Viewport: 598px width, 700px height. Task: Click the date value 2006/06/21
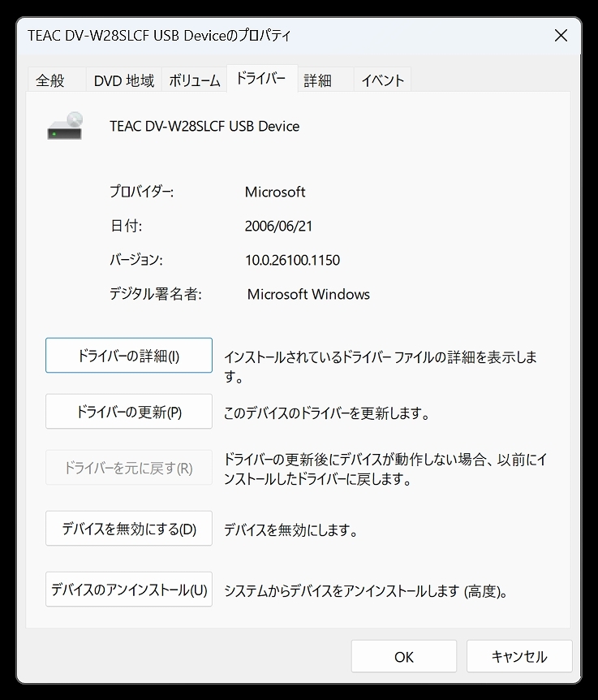tap(278, 226)
